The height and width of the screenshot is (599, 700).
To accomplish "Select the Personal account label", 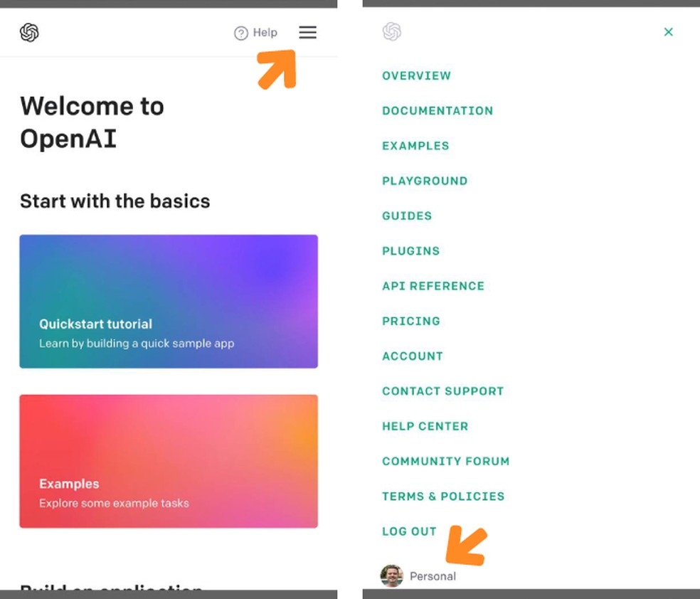I will click(x=433, y=576).
